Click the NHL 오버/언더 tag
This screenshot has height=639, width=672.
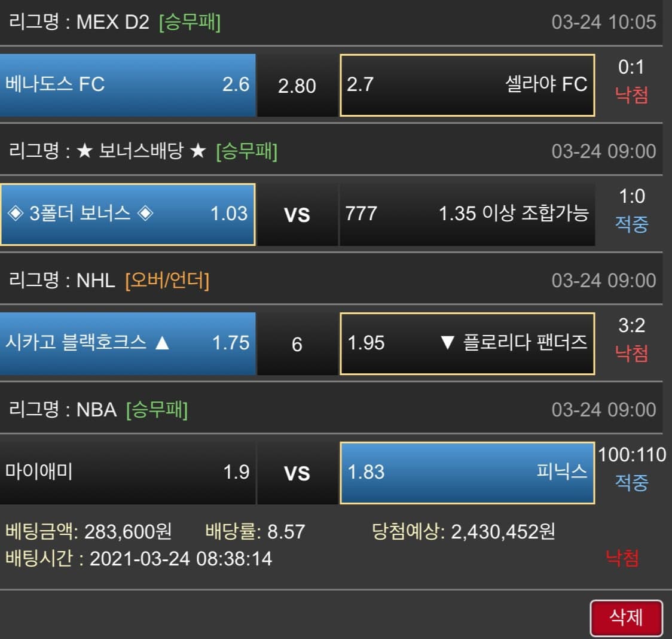(x=167, y=281)
